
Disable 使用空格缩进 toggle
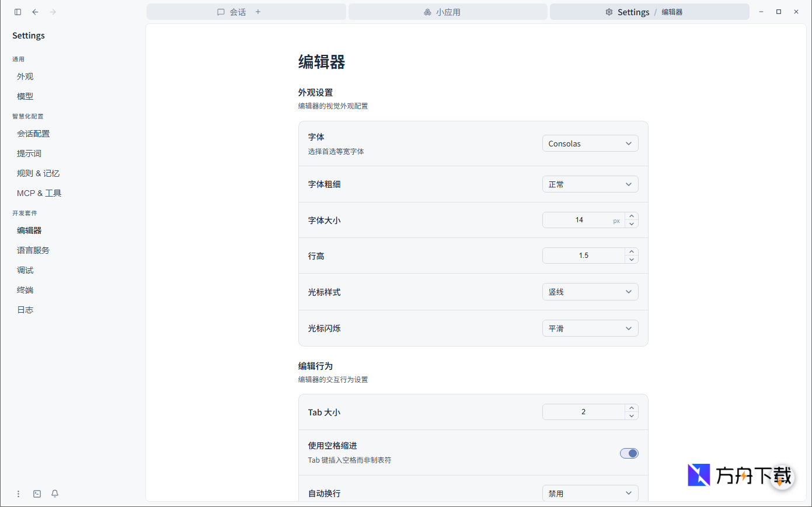[x=629, y=453]
